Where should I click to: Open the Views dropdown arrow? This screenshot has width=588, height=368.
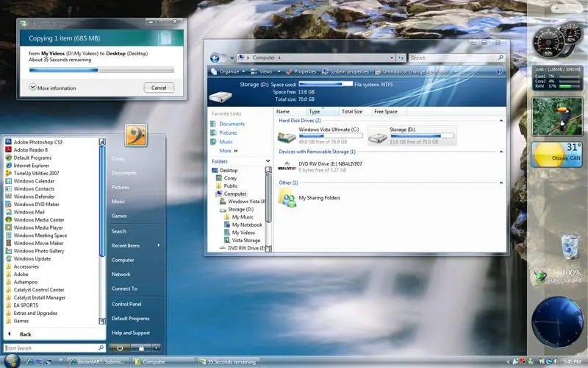279,71
